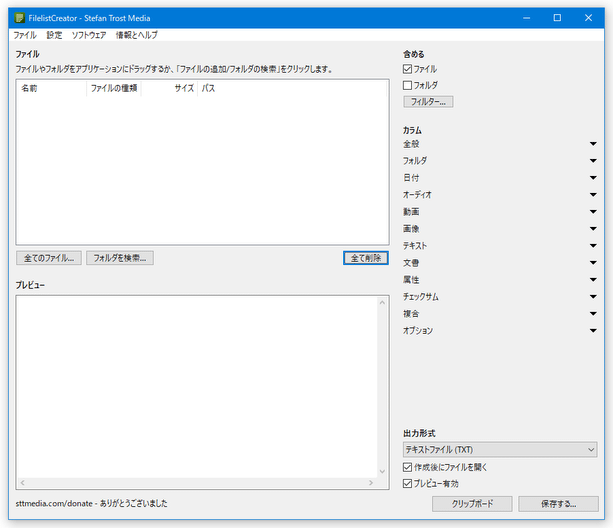The width and height of the screenshot is (613, 528).
Task: Click the 全て削除 button
Action: coord(366,258)
